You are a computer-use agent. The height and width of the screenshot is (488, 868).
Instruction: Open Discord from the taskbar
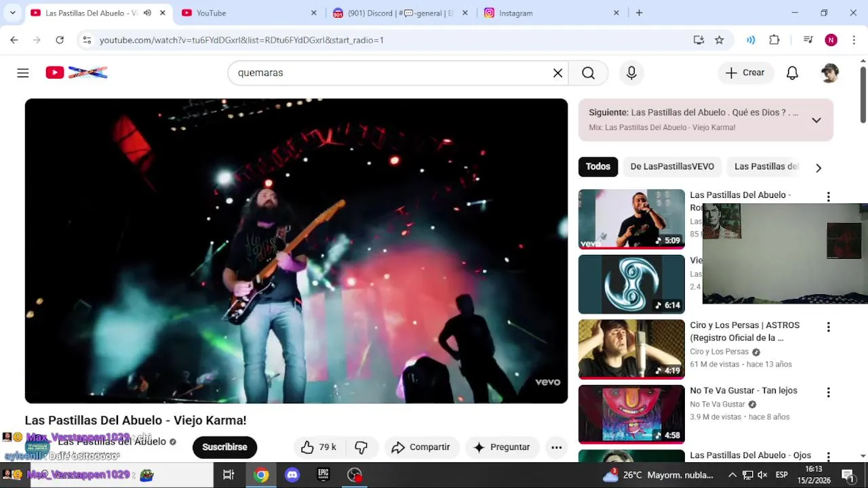click(292, 475)
